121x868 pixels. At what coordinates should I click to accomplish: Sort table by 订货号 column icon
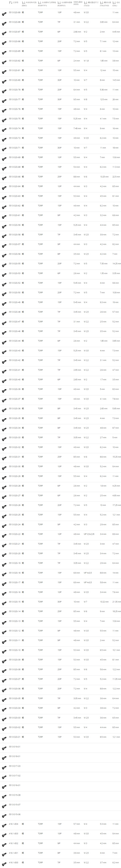point(10,2)
